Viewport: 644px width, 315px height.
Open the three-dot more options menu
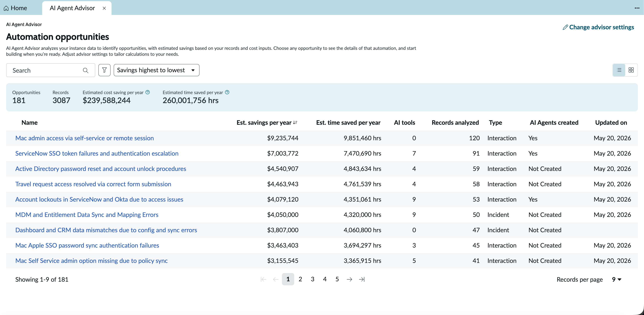[x=637, y=8]
